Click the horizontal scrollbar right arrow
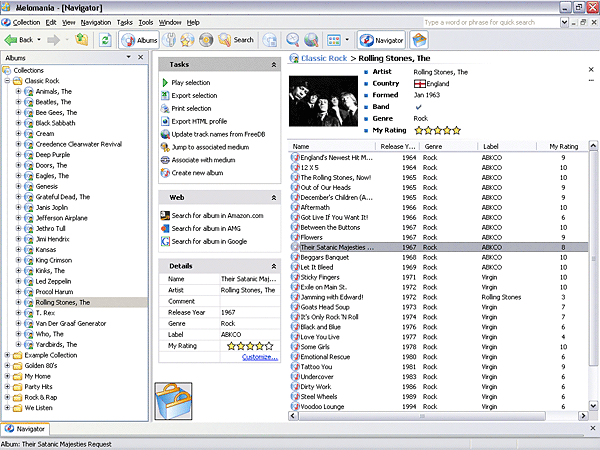The width and height of the screenshot is (600, 450). pos(583,416)
